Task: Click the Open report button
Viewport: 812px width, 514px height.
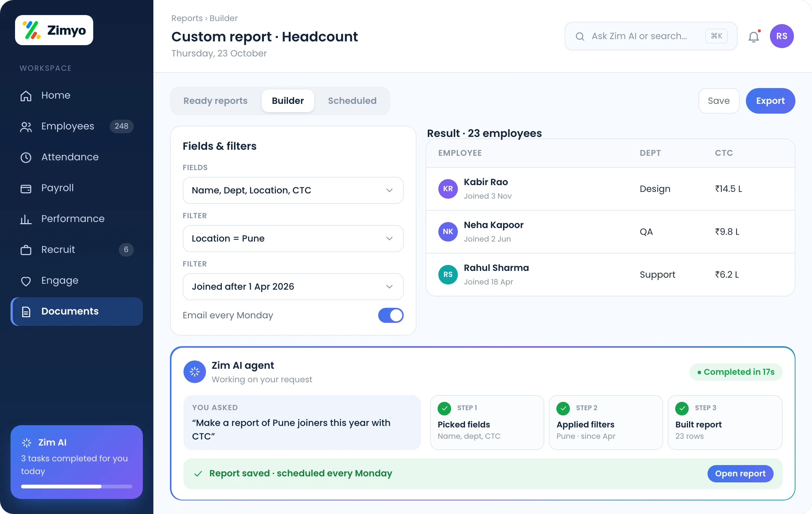Action: click(740, 474)
